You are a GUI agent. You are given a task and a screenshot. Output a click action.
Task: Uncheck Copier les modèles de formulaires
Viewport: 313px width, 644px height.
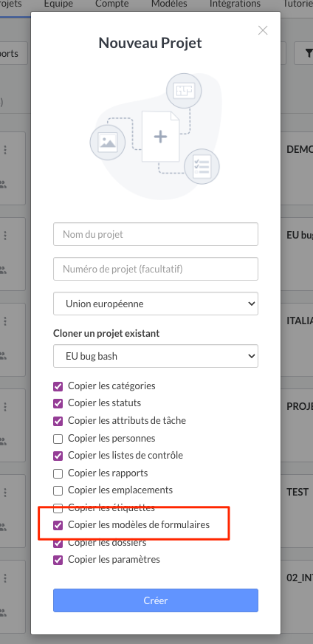(x=58, y=525)
